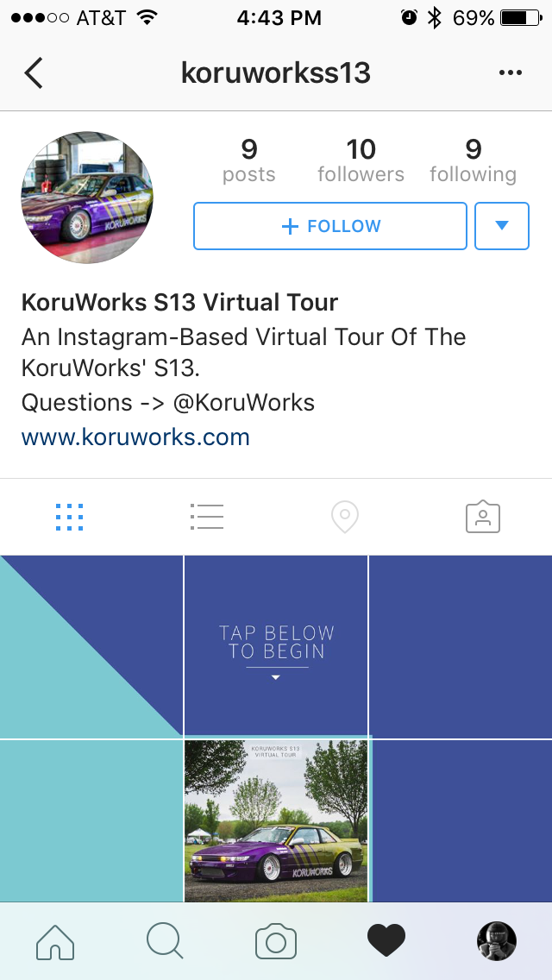Open the Activity heart icon
552x980 pixels.
click(386, 941)
